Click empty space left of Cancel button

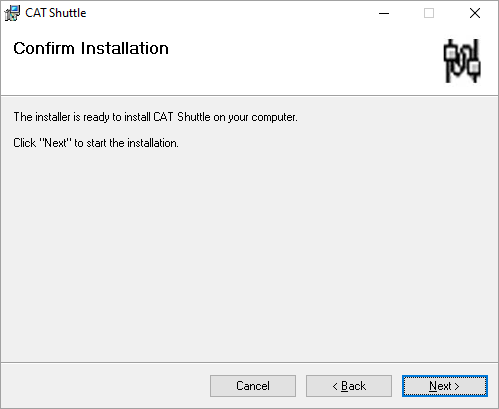[x=105, y=386]
